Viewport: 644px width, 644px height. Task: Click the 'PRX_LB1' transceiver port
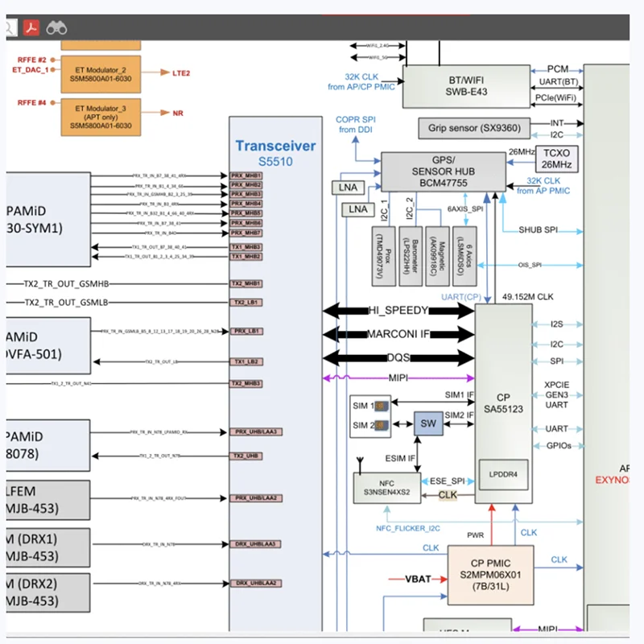pos(246,331)
